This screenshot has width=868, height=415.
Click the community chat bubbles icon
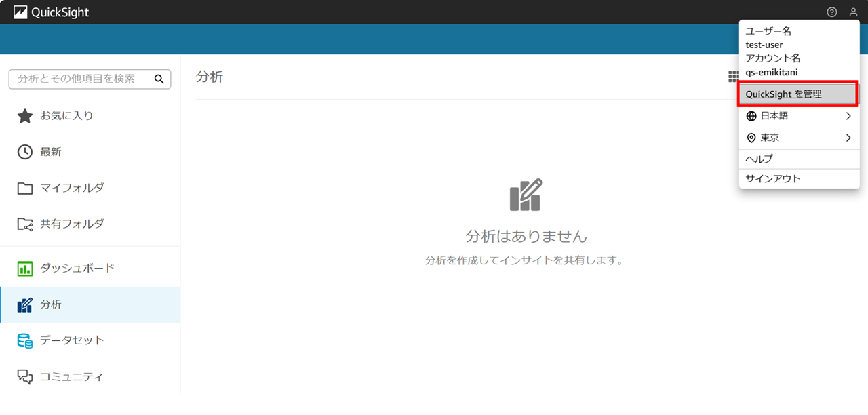[25, 376]
